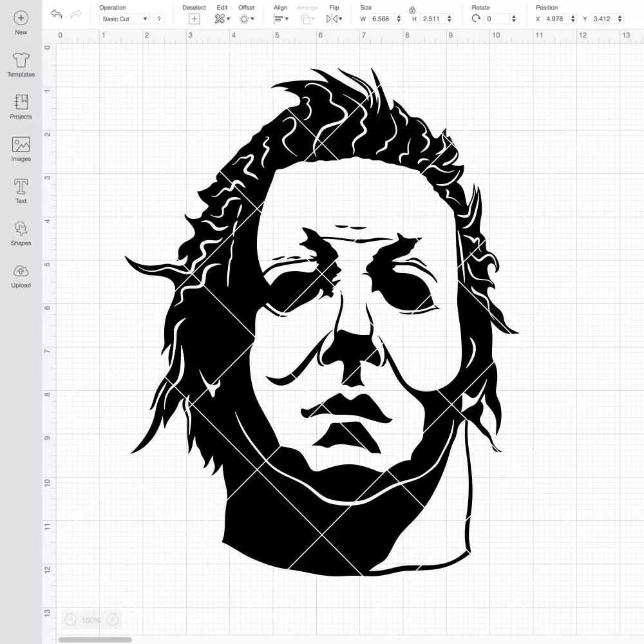Click the 100% zoom level label
644x644 pixels.
(91, 620)
